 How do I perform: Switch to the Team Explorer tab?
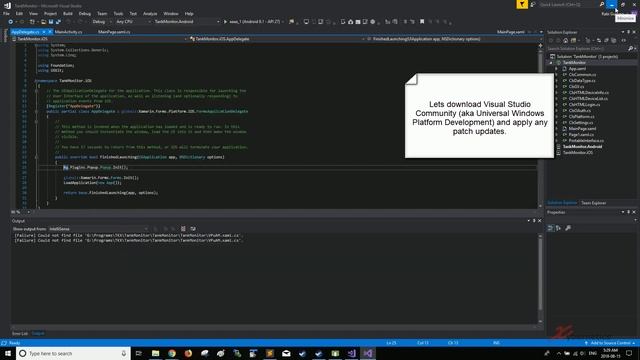(x=593, y=203)
